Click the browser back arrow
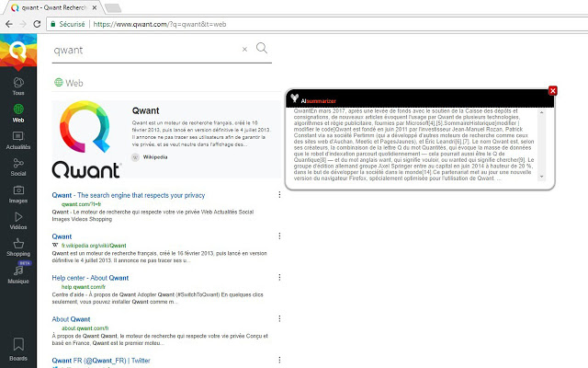 click(9, 24)
